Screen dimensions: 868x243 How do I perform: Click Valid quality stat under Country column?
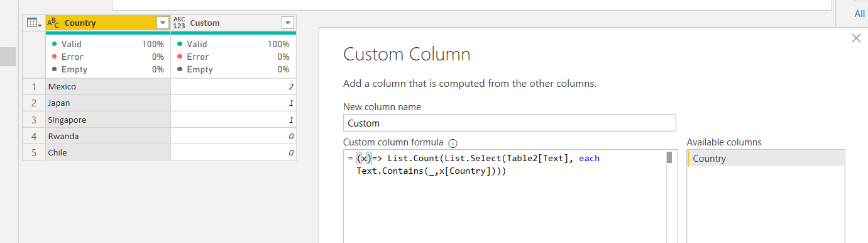pos(107,44)
